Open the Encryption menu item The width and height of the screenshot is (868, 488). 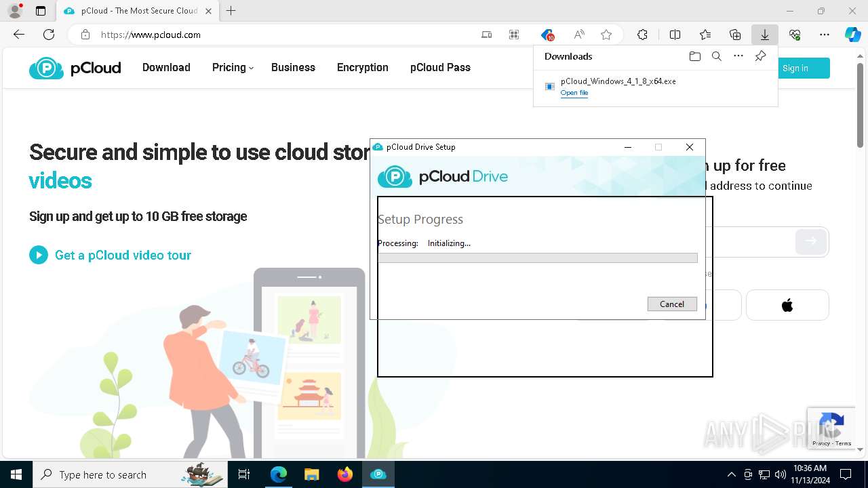(x=363, y=67)
